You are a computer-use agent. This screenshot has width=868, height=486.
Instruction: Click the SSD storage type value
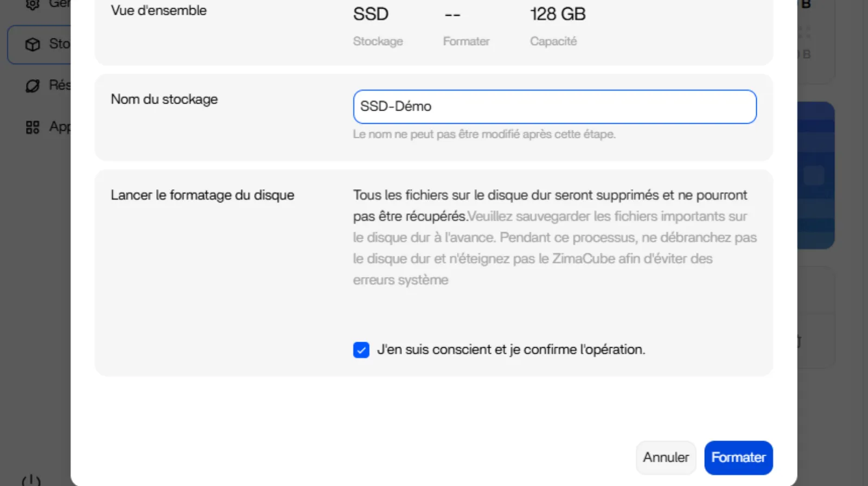point(371,14)
